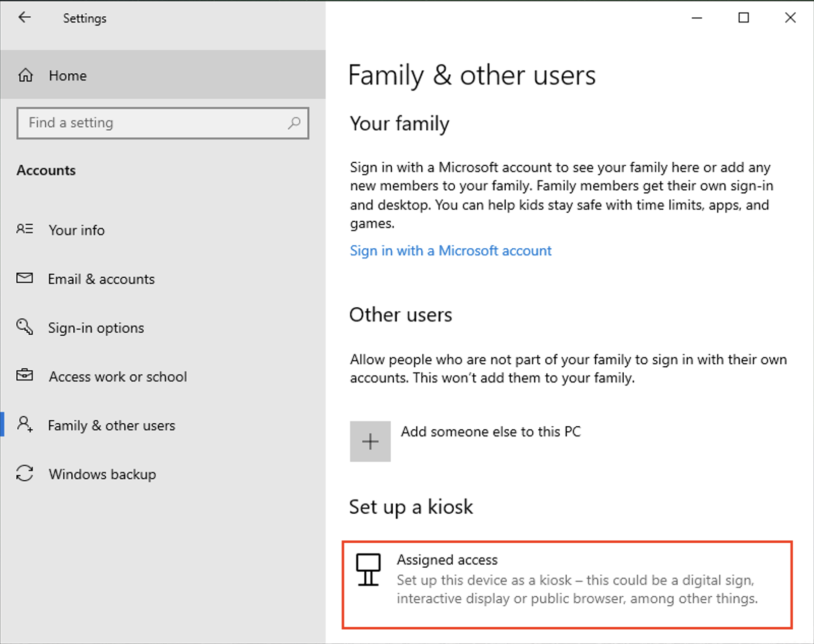Click the plus icon to add someone

click(x=370, y=441)
